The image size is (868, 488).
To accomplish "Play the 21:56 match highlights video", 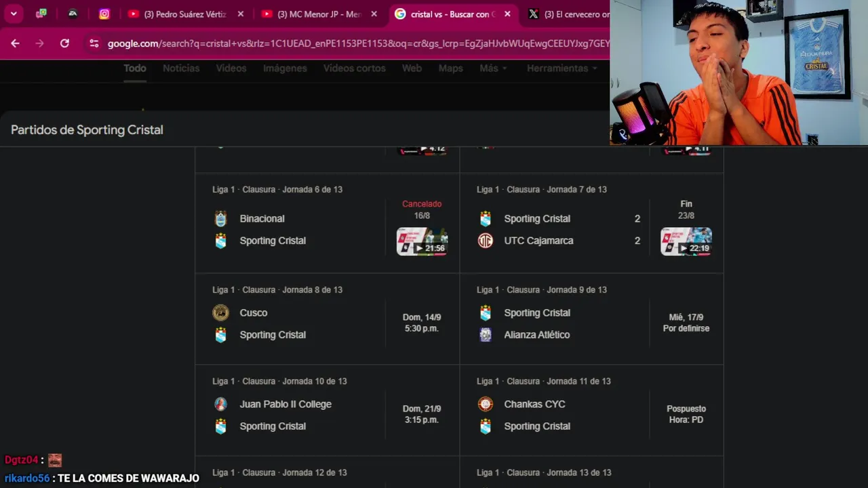I will (x=422, y=241).
